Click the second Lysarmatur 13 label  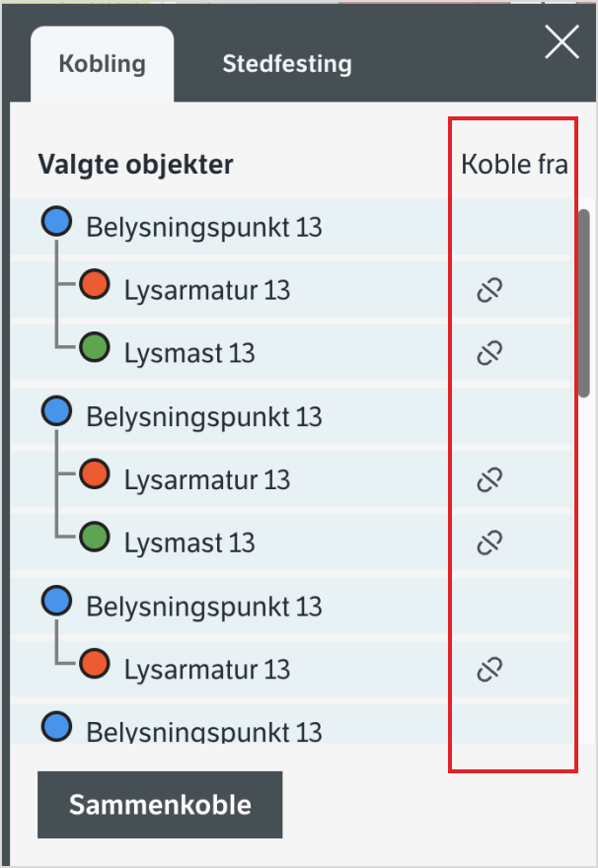pyautogui.click(x=207, y=480)
